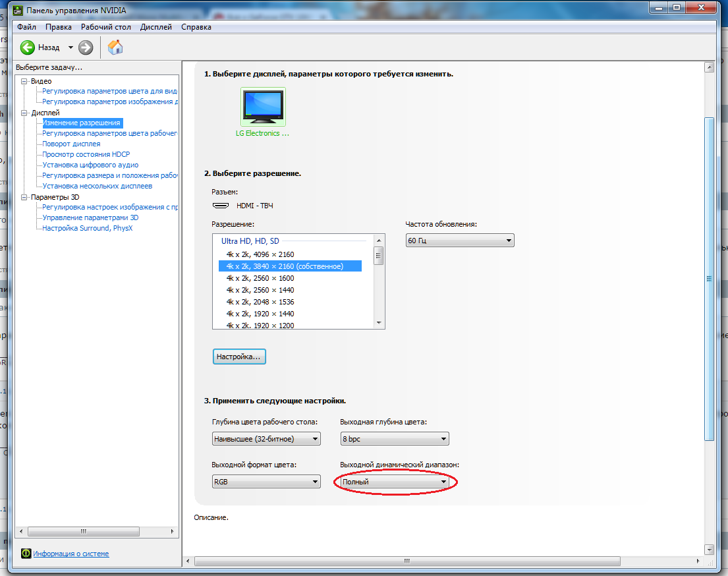Open Регулировка настроек изображения с просмотром
This screenshot has height=576, width=728.
tap(109, 207)
